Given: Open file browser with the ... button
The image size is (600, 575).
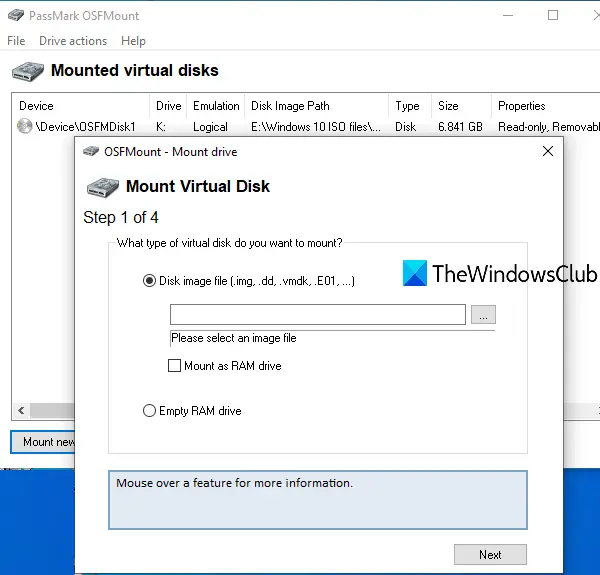Looking at the screenshot, I should (483, 314).
